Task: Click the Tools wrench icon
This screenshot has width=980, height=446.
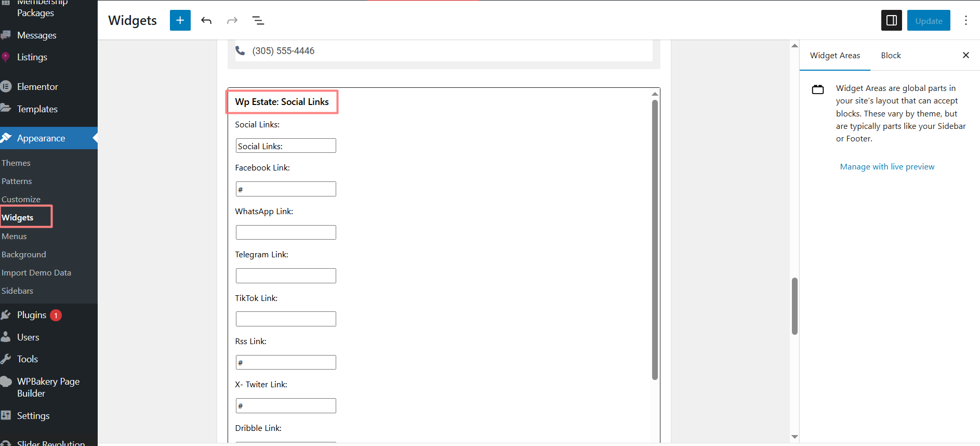Action: pyautogui.click(x=6, y=359)
